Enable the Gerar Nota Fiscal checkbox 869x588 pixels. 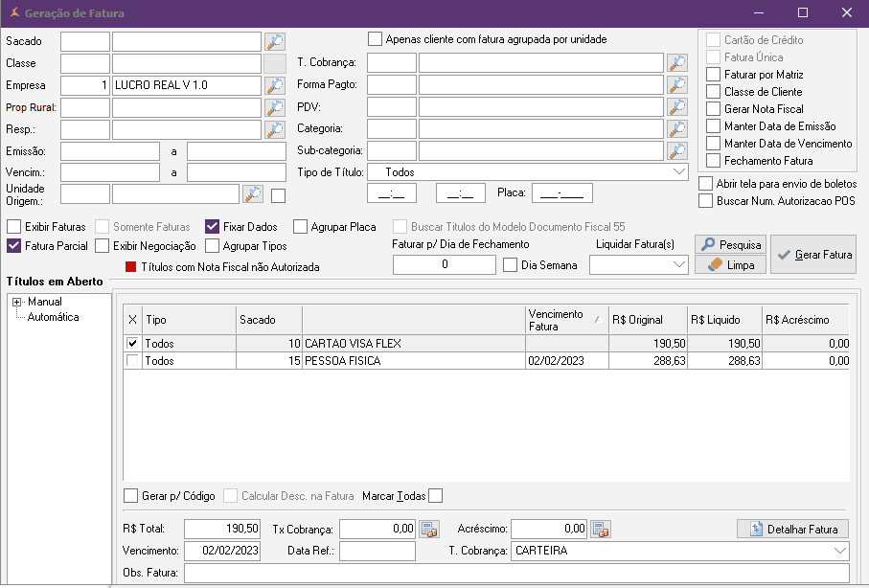pos(712,109)
